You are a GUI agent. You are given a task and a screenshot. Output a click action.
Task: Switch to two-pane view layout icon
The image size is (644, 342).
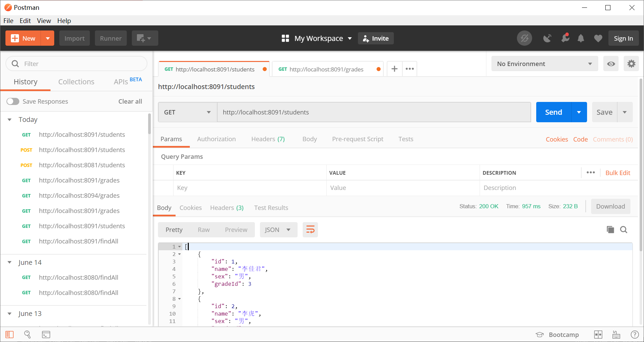pyautogui.click(x=598, y=335)
